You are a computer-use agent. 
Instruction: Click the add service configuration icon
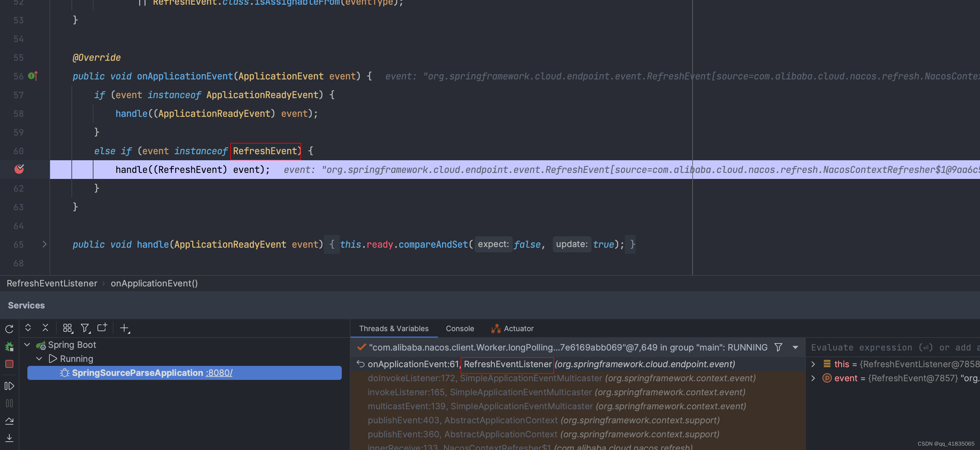tap(125, 327)
